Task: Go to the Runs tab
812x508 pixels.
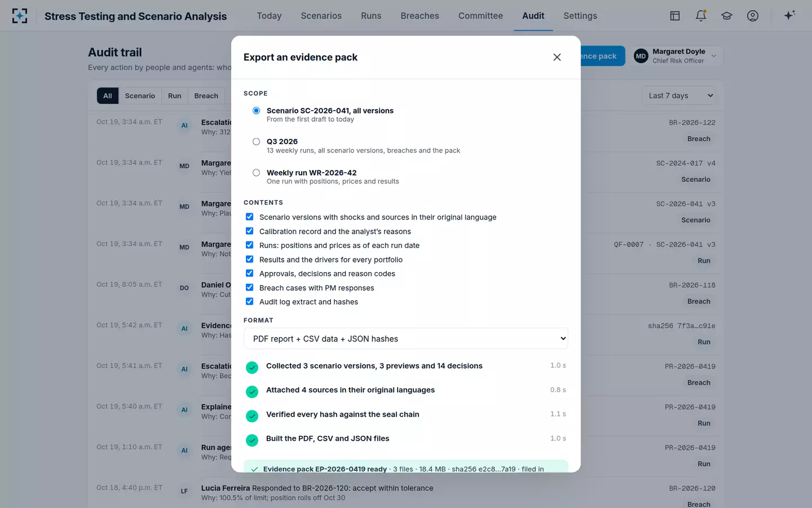Action: pos(371,16)
